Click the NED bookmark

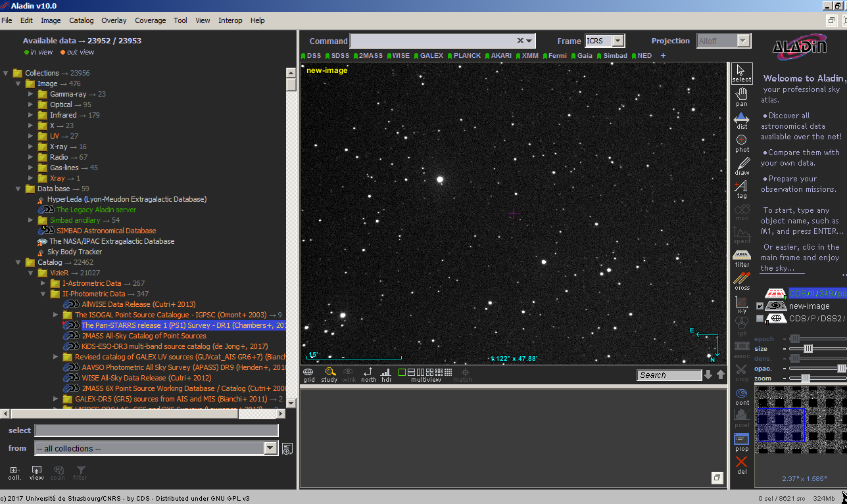click(x=642, y=56)
